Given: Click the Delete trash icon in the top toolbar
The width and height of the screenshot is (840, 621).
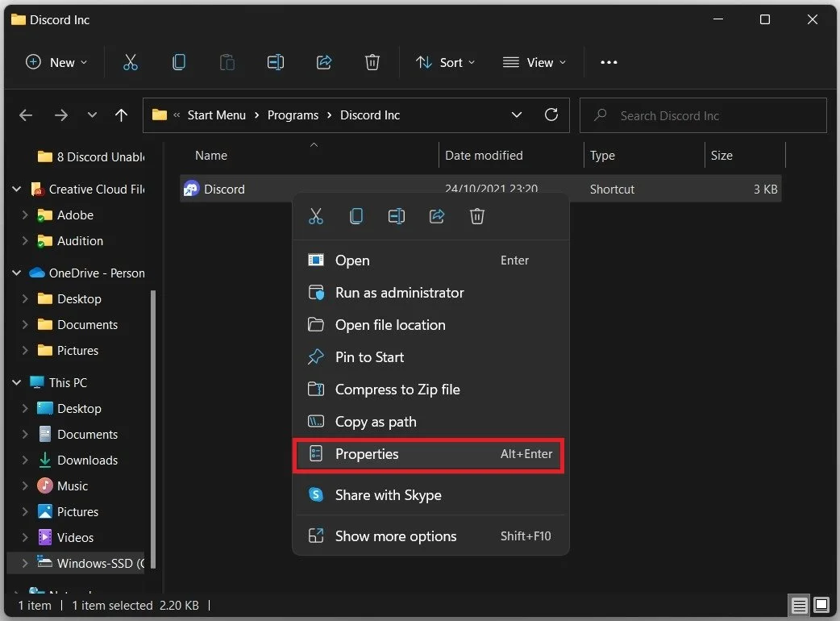Looking at the screenshot, I should (x=372, y=62).
